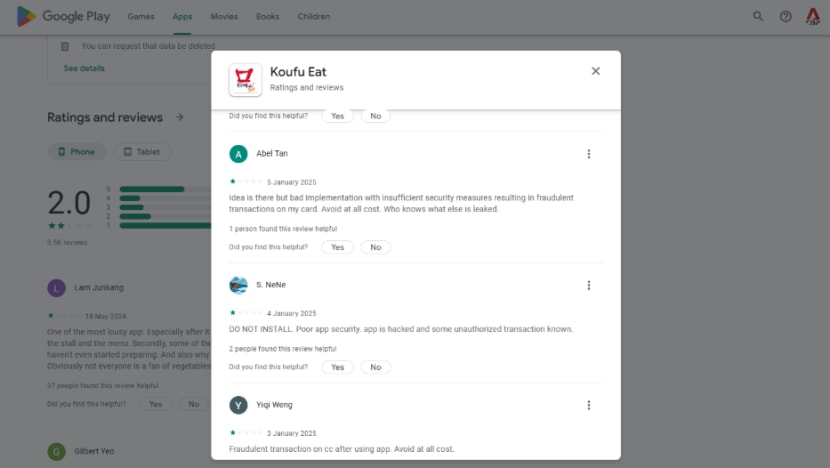Open the account avatar in top-right corner

pos(813,16)
